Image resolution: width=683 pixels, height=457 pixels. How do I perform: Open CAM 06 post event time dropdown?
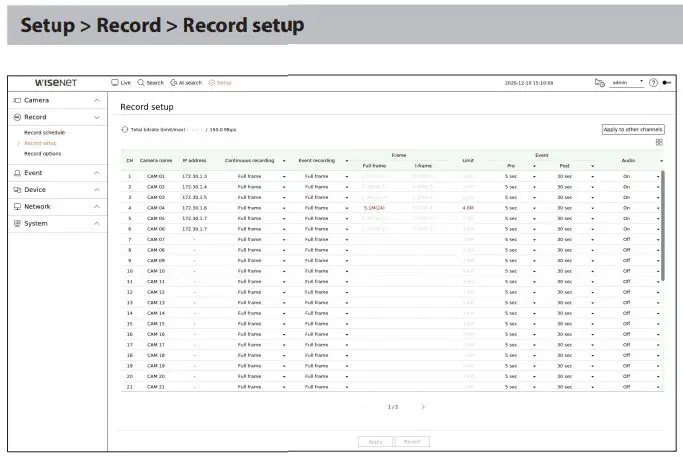click(592, 229)
